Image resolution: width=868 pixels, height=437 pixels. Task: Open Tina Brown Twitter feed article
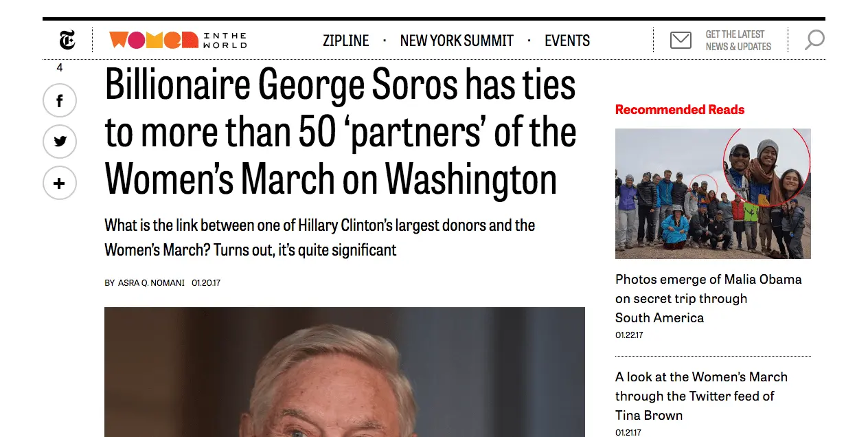click(701, 396)
